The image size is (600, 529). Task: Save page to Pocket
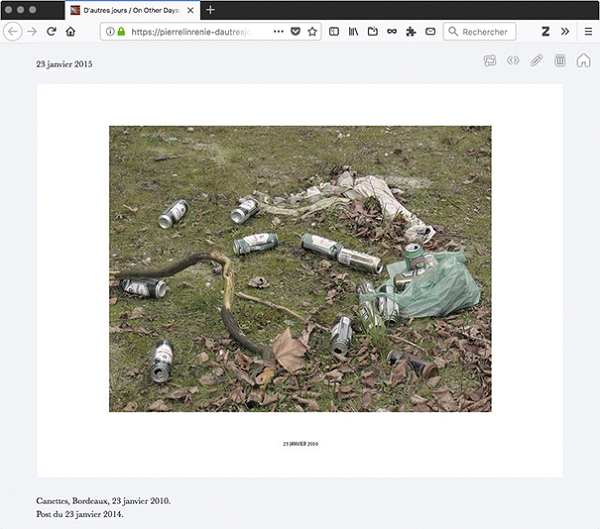[x=295, y=32]
